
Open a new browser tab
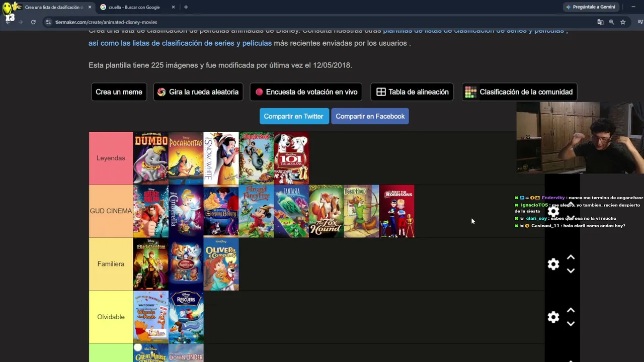[x=186, y=7]
